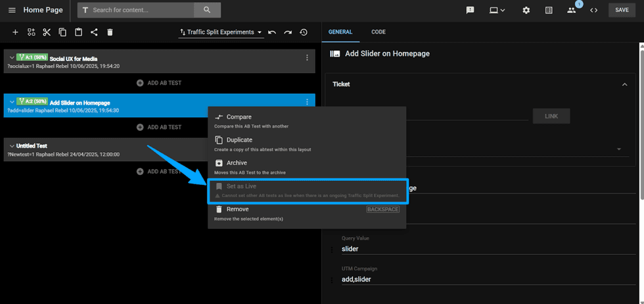
Task: Open the users collaborators icon
Action: point(572,11)
